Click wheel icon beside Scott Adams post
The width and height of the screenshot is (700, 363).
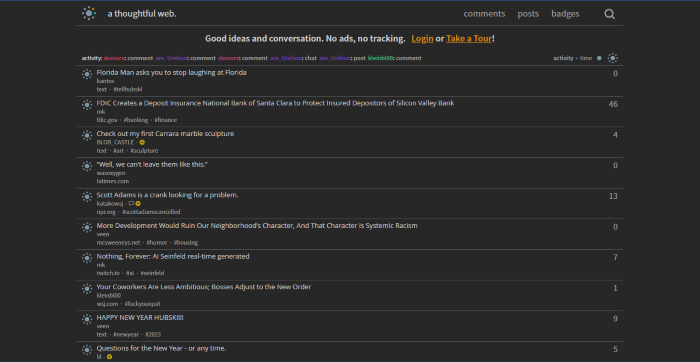pyautogui.click(x=87, y=197)
